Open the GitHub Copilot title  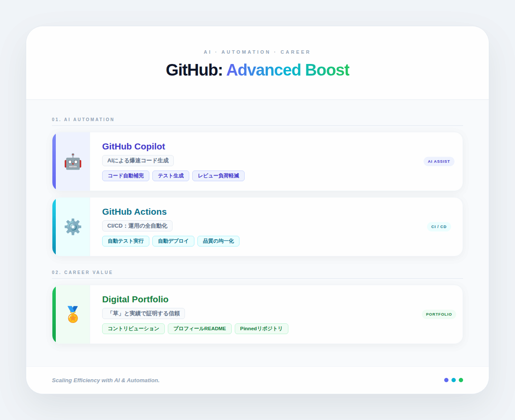pyautogui.click(x=133, y=146)
